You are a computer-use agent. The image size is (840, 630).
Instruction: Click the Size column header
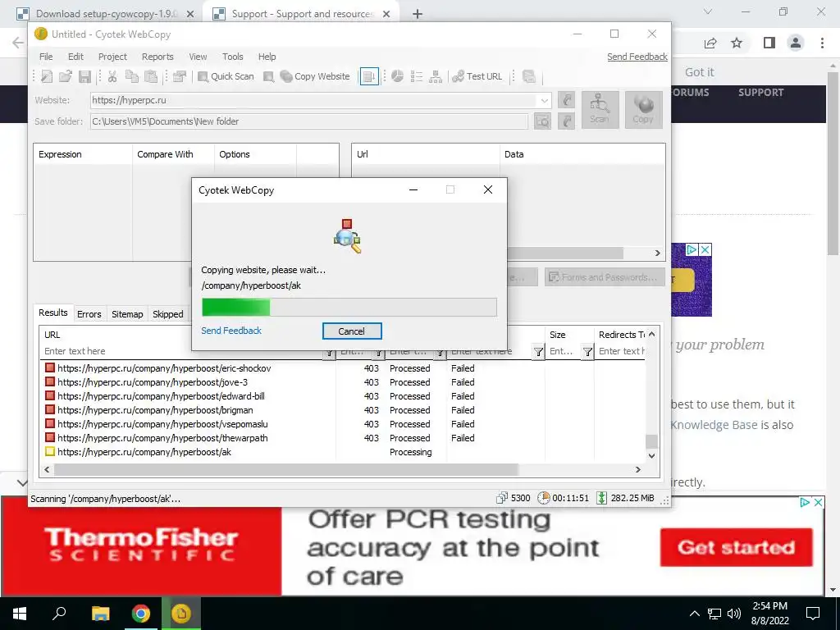(569, 335)
